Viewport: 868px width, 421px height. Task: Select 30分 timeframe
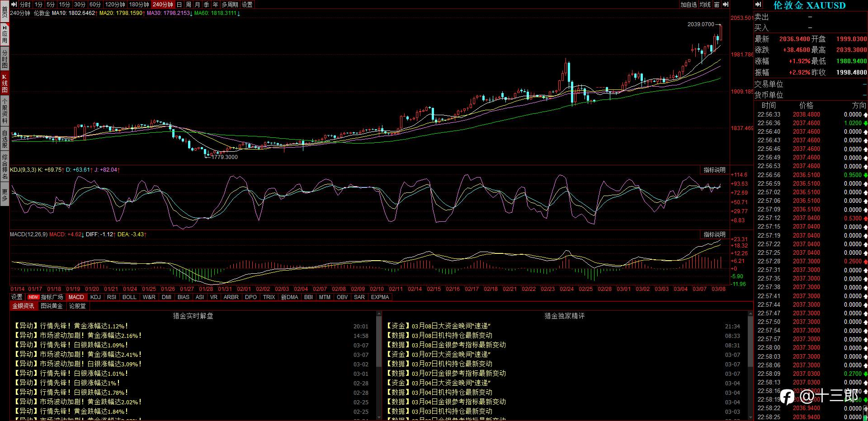coord(80,5)
